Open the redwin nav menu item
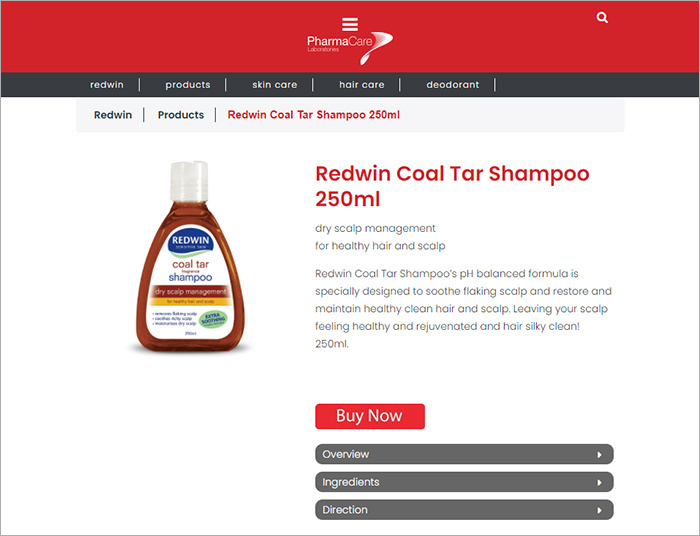 107,85
